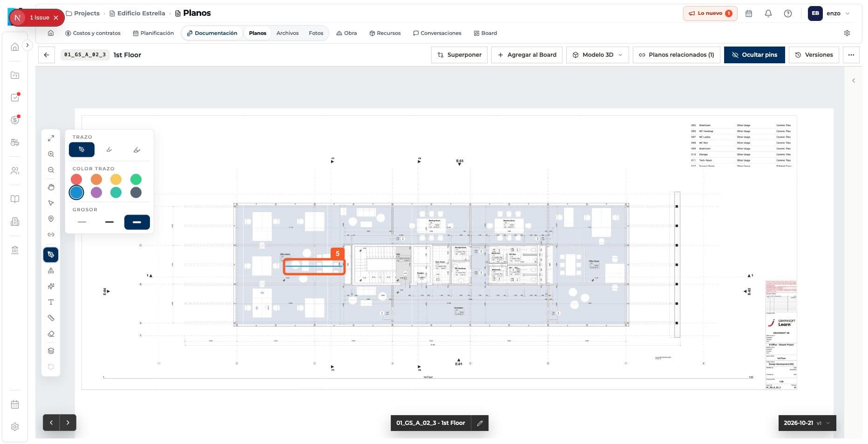Screen dimensions: 868x444
Task: Select the eraser tool
Action: [x=51, y=334]
